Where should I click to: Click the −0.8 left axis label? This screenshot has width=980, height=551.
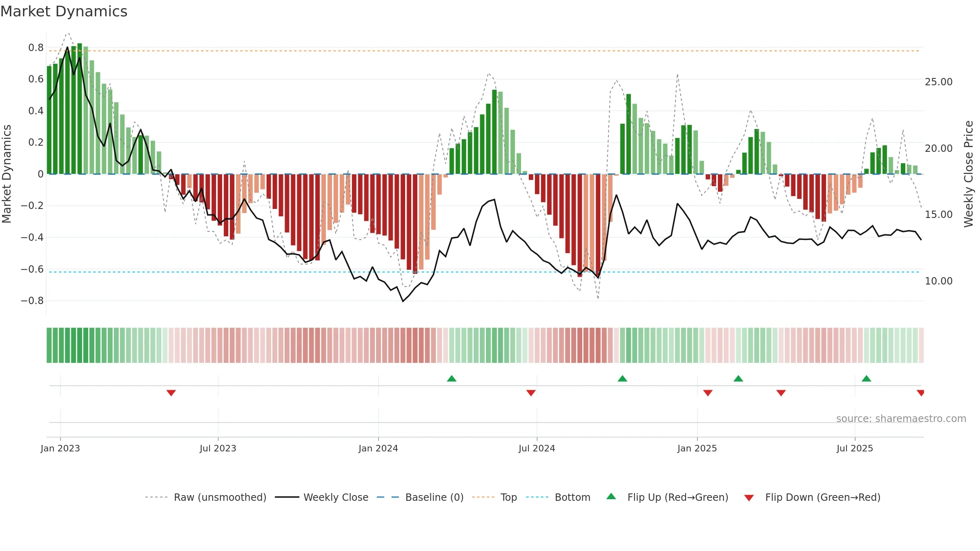[x=32, y=301]
